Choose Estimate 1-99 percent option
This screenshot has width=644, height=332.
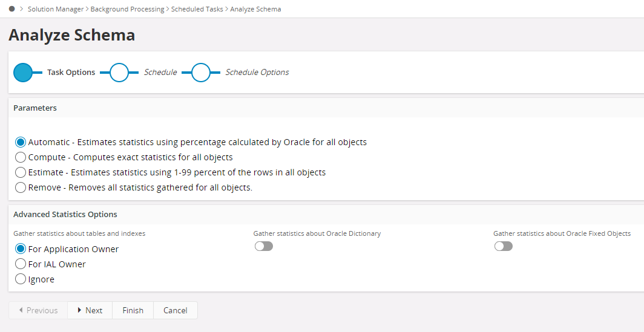[x=21, y=172]
